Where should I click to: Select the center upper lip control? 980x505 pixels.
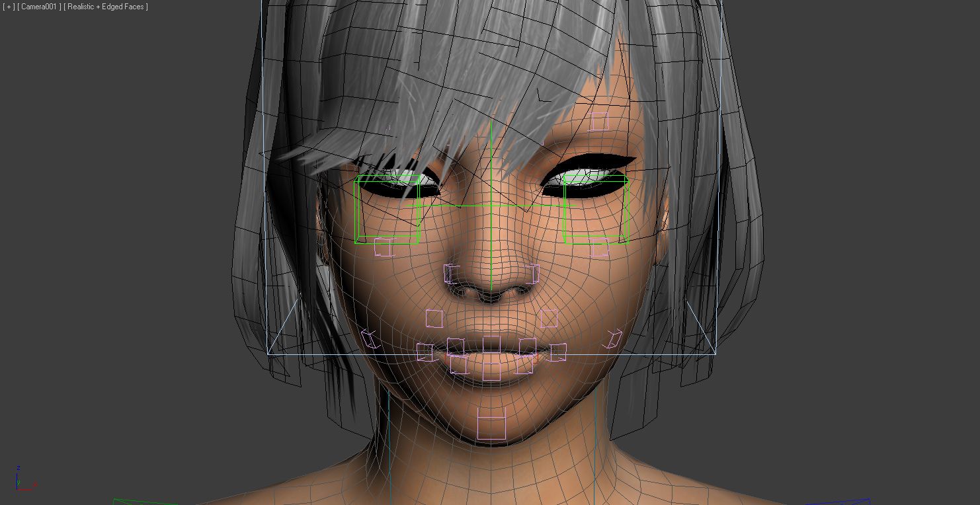point(491,344)
